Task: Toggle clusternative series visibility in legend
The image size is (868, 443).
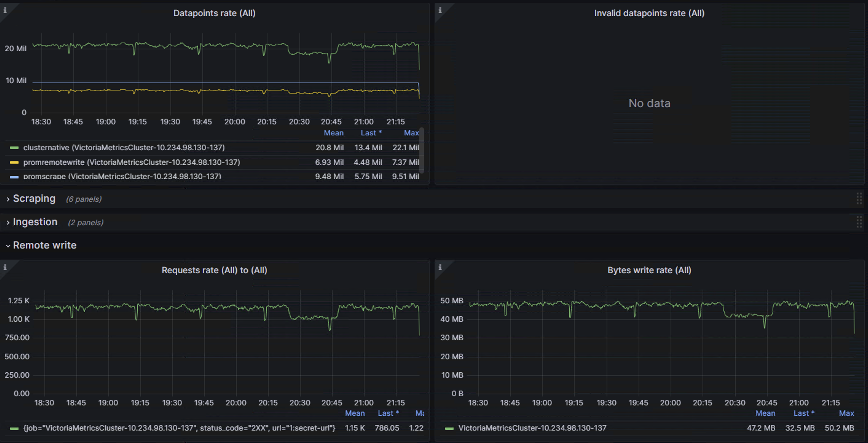Action: click(124, 147)
